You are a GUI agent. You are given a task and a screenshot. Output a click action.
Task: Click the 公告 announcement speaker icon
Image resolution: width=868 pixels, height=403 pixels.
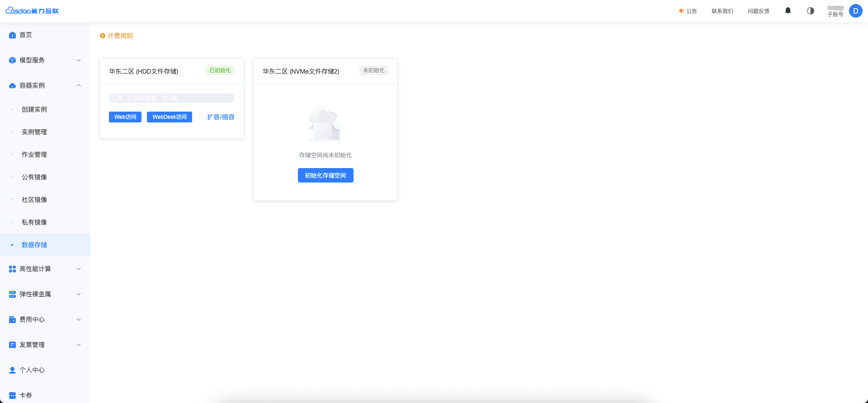tap(681, 11)
